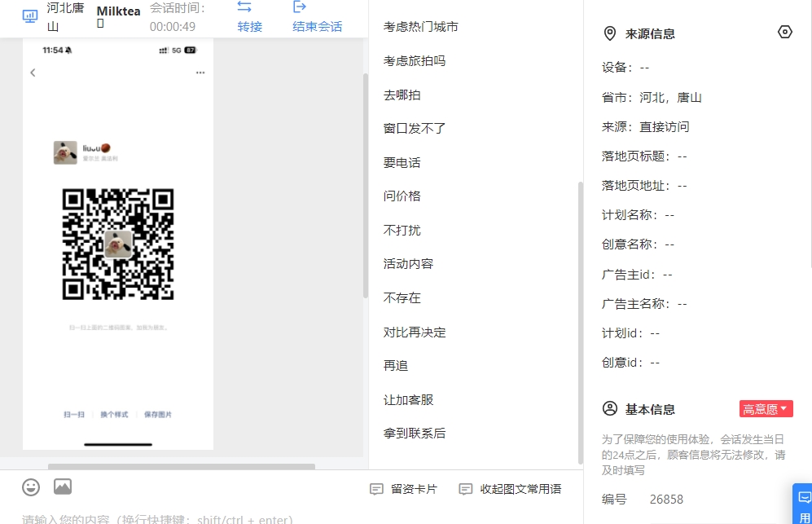Click the 来源信息 section heading

pos(650,33)
